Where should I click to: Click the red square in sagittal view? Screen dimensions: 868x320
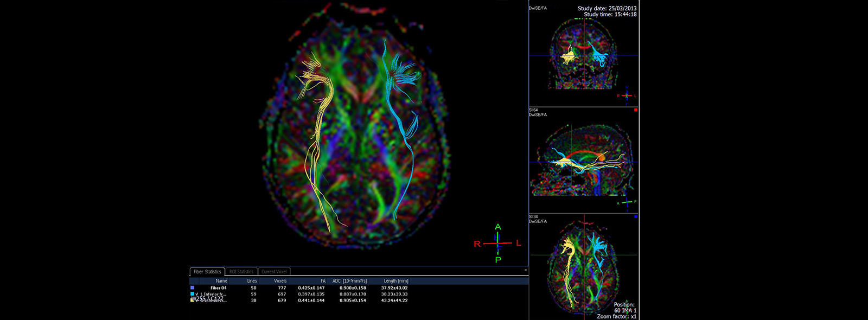click(635, 110)
